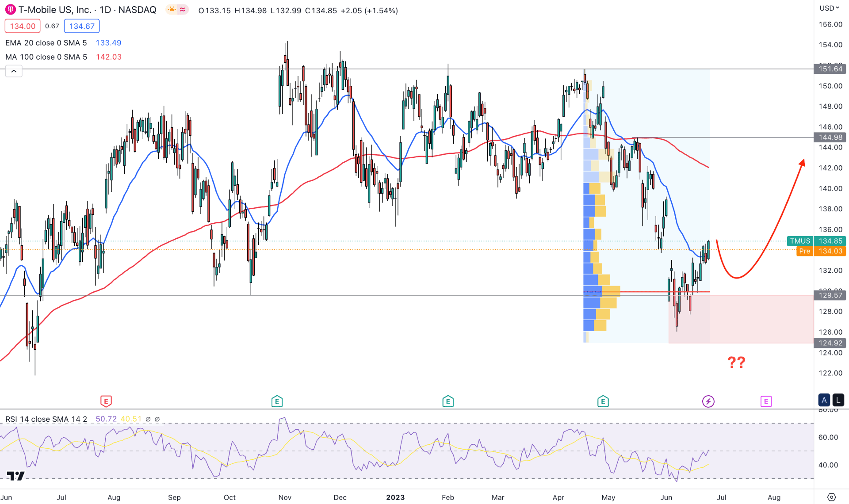Image resolution: width=849 pixels, height=504 pixels.
Task: Open the USD currency dropdown
Action: (829, 8)
